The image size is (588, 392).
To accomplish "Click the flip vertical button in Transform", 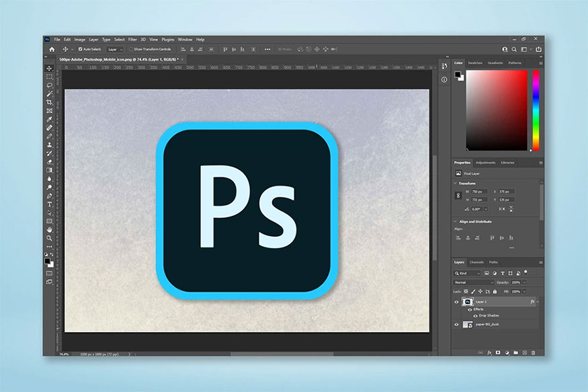I will point(511,209).
